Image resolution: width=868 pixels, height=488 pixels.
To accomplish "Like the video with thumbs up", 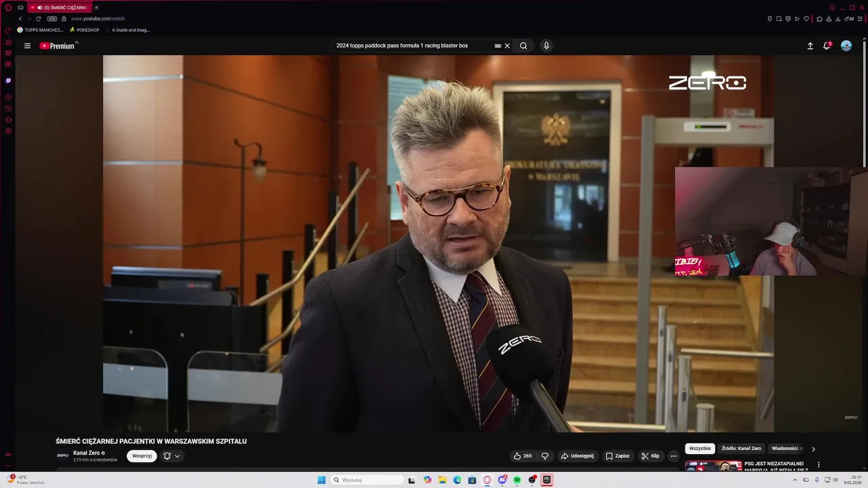I will point(523,456).
